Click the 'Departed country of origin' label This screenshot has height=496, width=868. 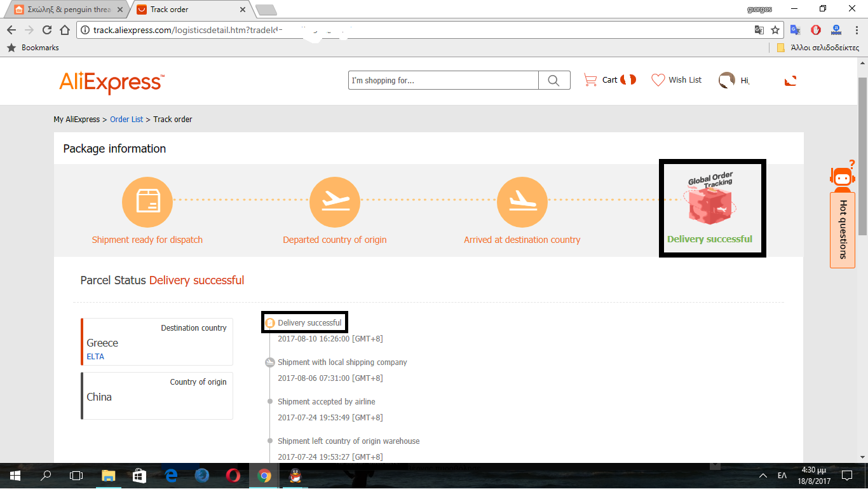[335, 240]
